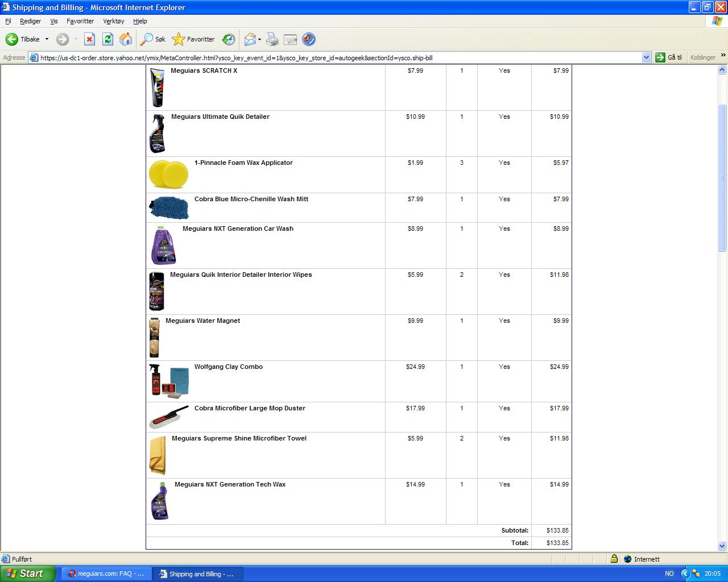
Task: Expand the Koblinger links toolbar
Action: pyautogui.click(x=723, y=56)
